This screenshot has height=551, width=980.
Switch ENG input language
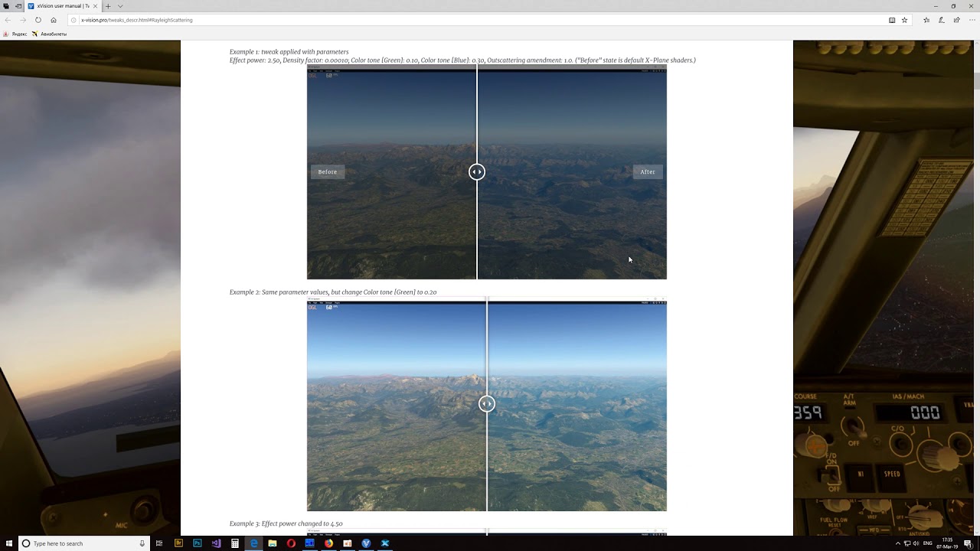(x=928, y=543)
